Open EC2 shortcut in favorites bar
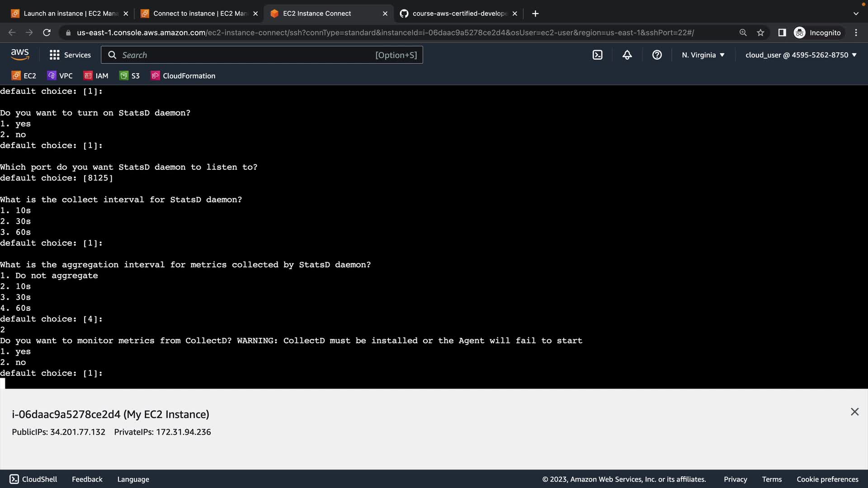The height and width of the screenshot is (488, 868). 24,76
